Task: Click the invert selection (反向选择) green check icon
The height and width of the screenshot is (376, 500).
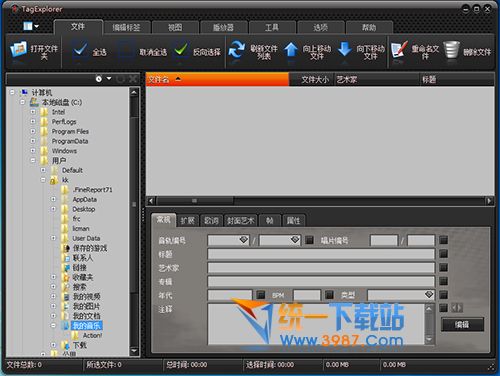Action: pyautogui.click(x=181, y=50)
